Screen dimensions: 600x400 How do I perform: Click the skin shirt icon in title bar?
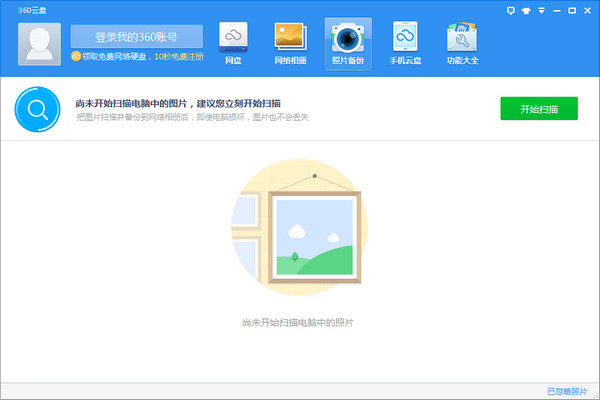pyautogui.click(x=527, y=9)
